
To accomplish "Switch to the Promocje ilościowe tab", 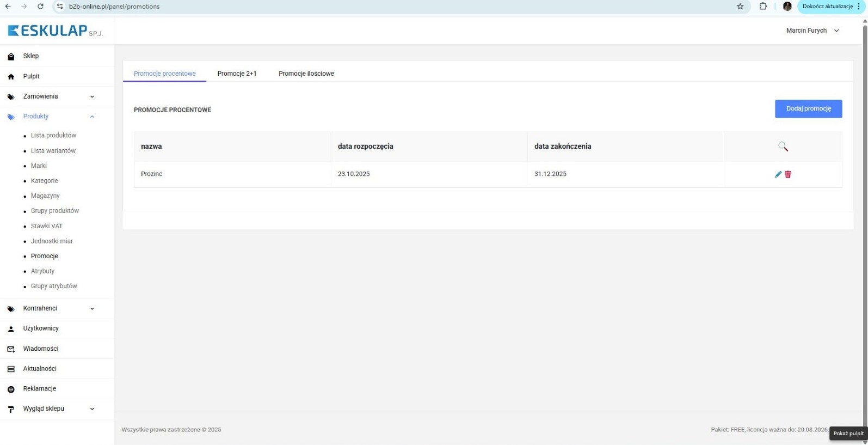I will pos(306,74).
